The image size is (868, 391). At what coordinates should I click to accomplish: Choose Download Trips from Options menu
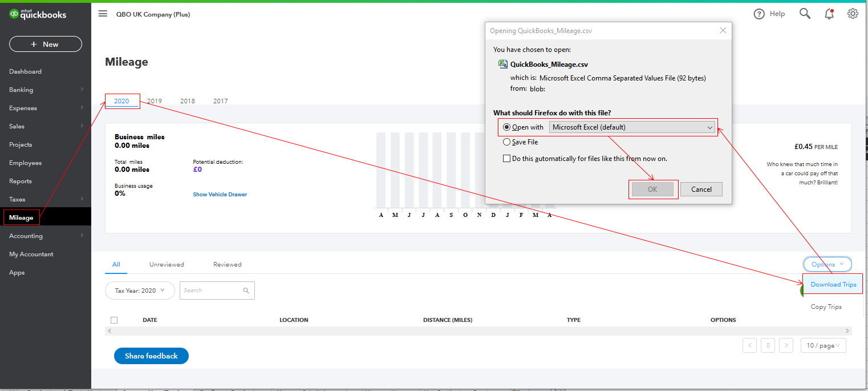coord(833,284)
